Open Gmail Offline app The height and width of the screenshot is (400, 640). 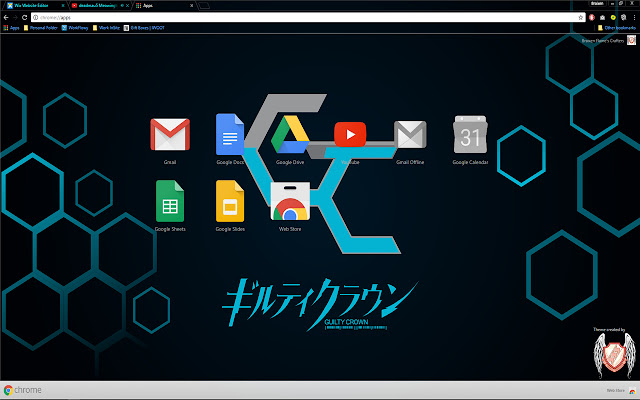click(410, 134)
